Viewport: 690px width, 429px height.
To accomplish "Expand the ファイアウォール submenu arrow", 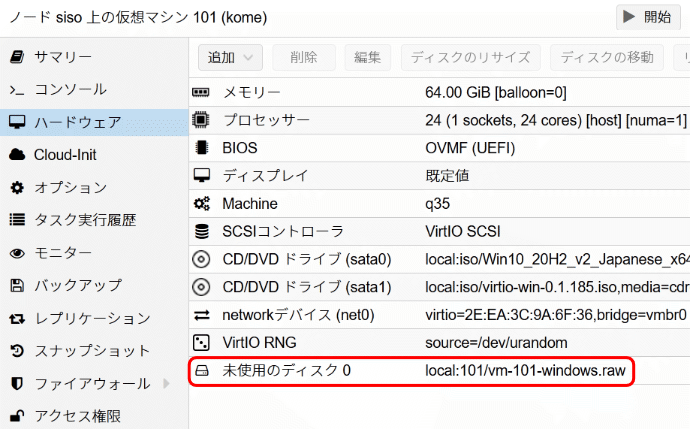I will (x=166, y=383).
